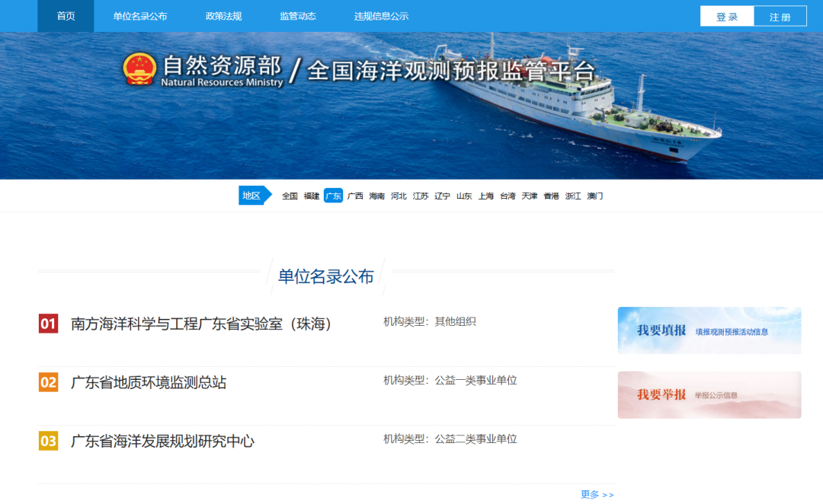The image size is (823, 504).
Task: Open 广东省海洋发展规划研究中心 entry
Action: tap(163, 442)
